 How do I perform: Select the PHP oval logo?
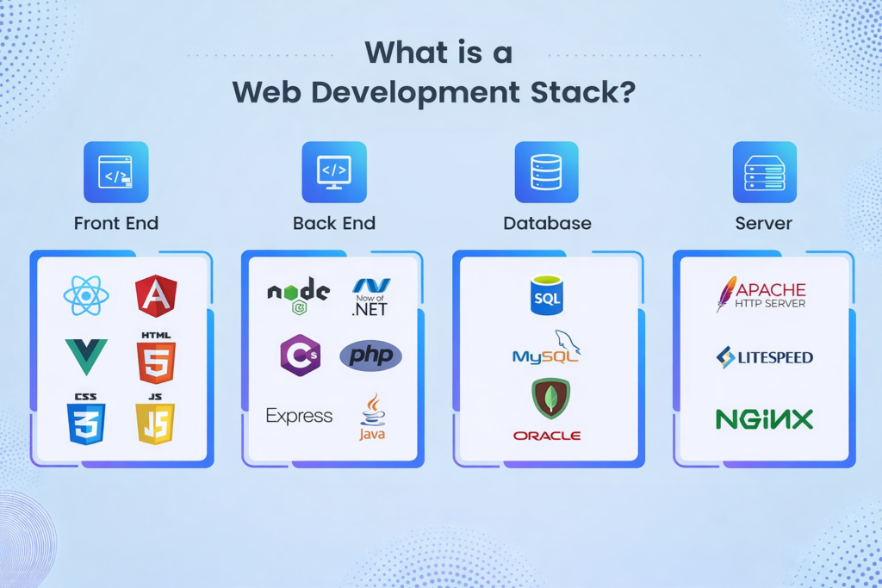coord(370,356)
